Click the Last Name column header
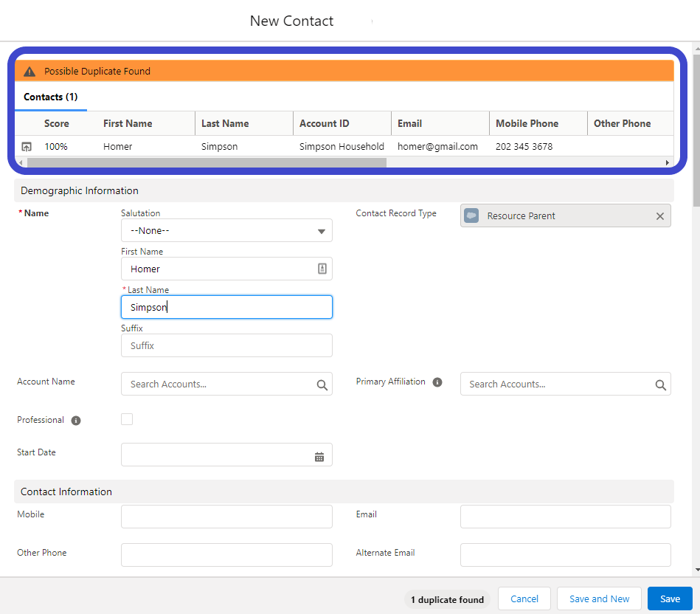 click(x=225, y=124)
